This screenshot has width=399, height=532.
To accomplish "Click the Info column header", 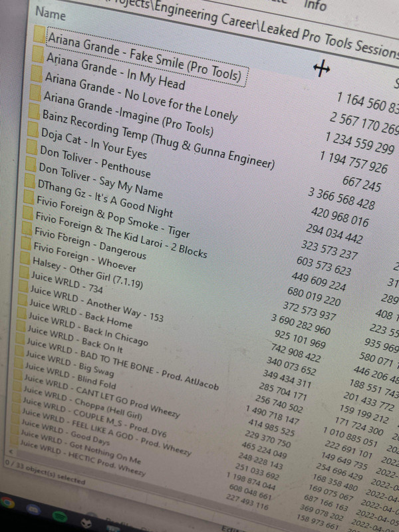I will coord(315,5).
